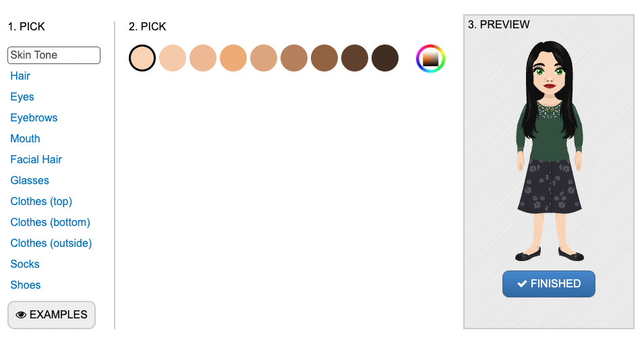Open the custom color wheel picker
This screenshot has height=342, width=644.
click(430, 58)
